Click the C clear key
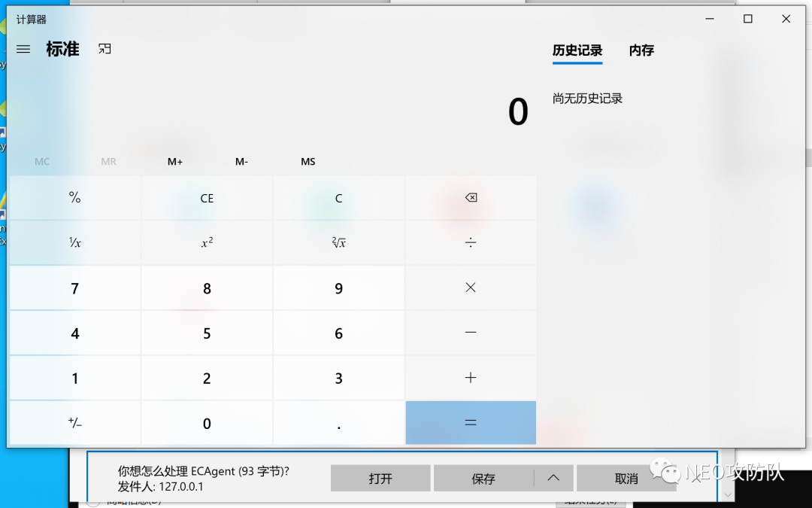This screenshot has height=508, width=812. (338, 197)
